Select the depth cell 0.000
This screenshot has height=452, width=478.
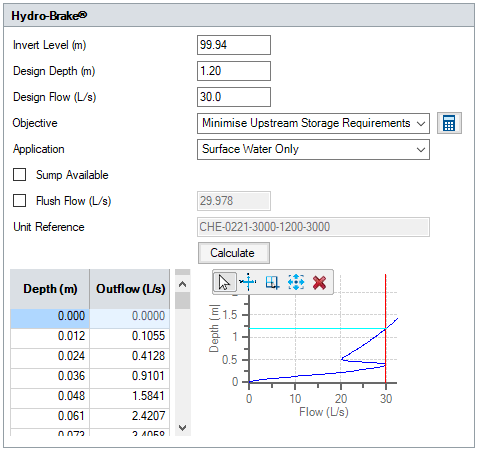tap(50, 318)
